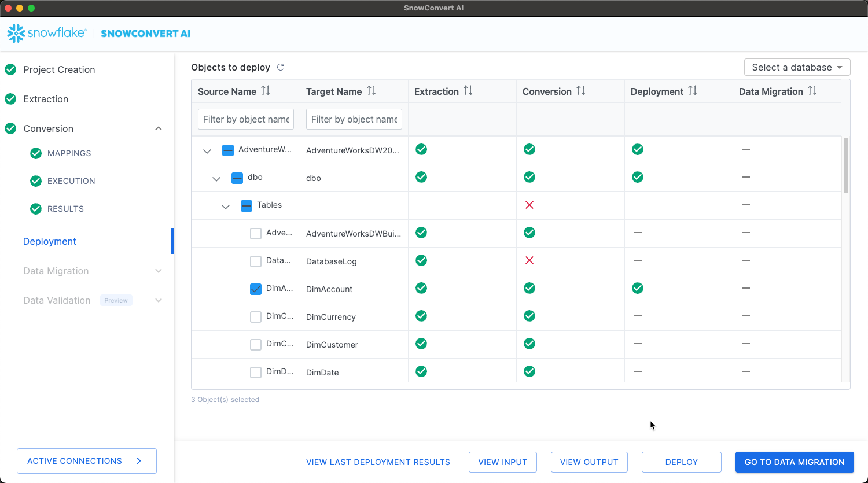Uncheck the DimAccount table checkbox
The width and height of the screenshot is (868, 483).
tap(256, 289)
